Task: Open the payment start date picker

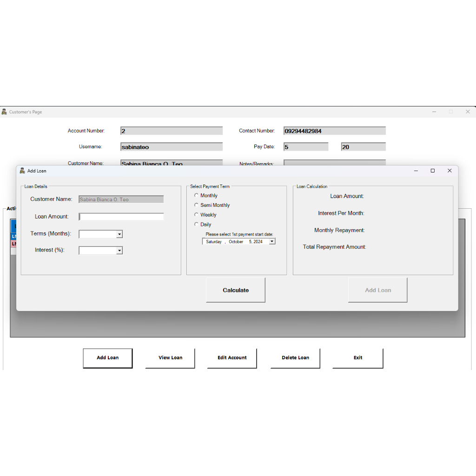Action: 272,242
